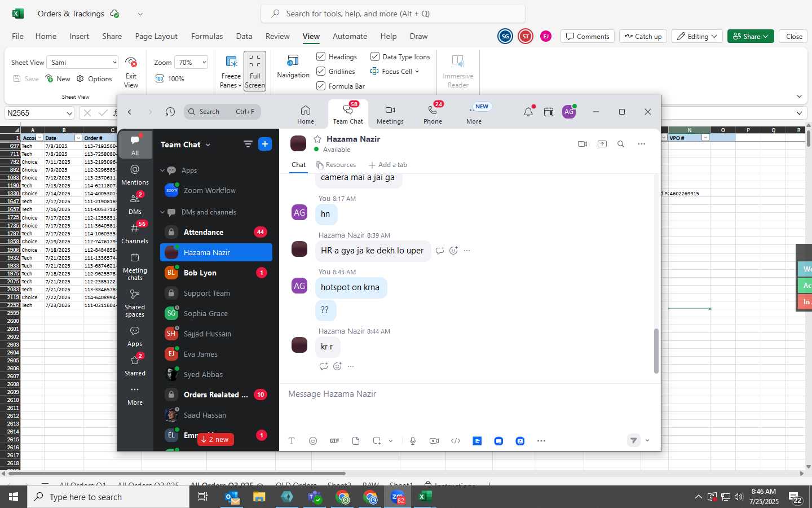Switch to Zoom Meetings tab

click(390, 115)
